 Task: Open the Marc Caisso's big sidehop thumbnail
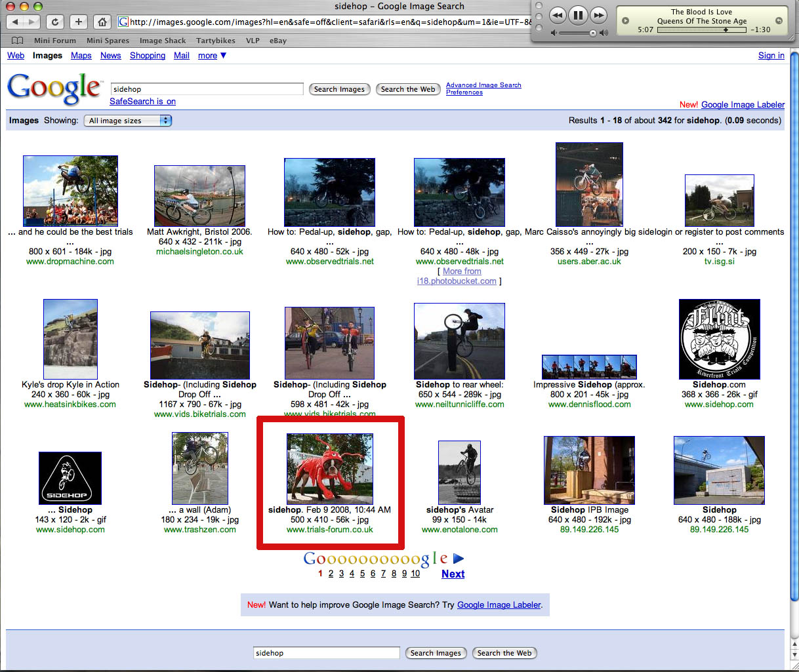(x=589, y=184)
